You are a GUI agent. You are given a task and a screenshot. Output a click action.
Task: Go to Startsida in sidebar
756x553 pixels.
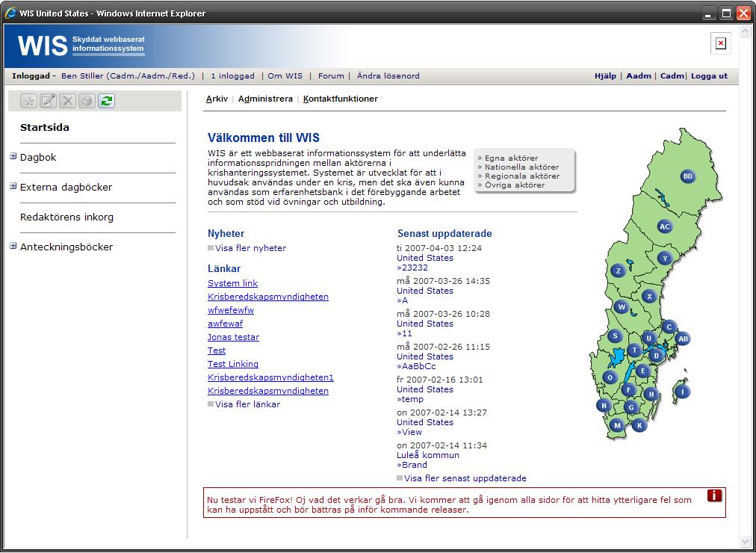tap(45, 128)
